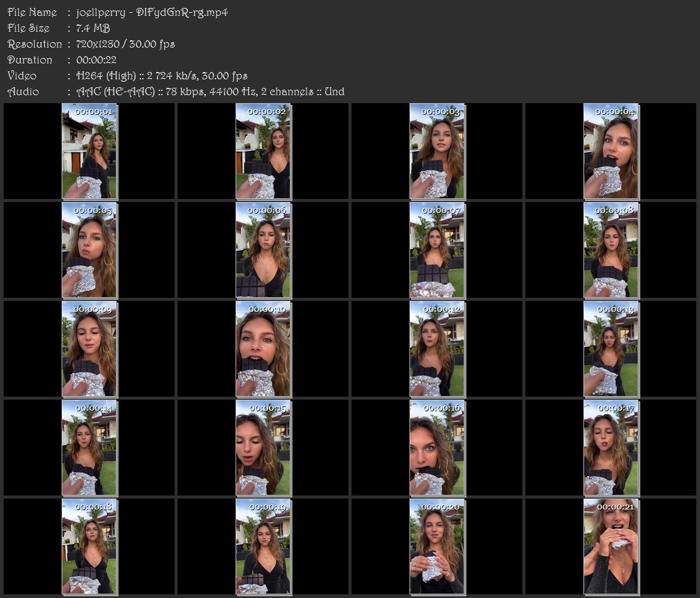The image size is (700, 598).
Task: Open the thumbnail stamped 00:00:19
Action: [x=264, y=547]
